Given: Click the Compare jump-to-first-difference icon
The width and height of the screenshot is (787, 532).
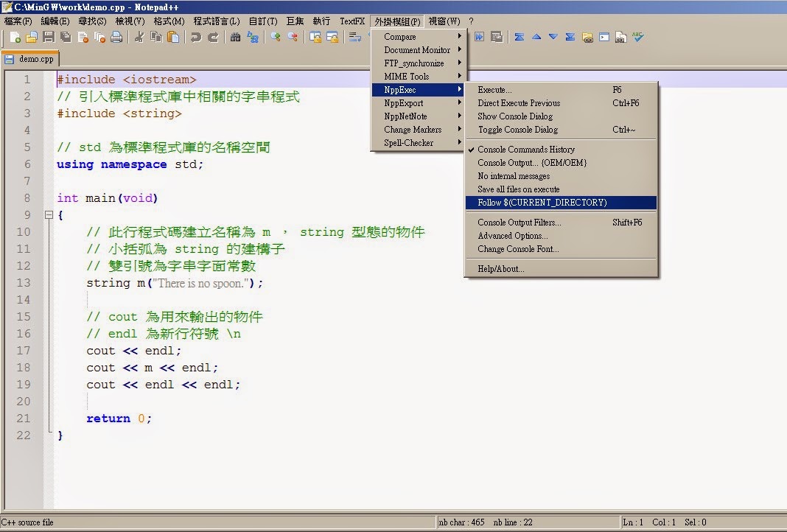Looking at the screenshot, I should point(520,37).
